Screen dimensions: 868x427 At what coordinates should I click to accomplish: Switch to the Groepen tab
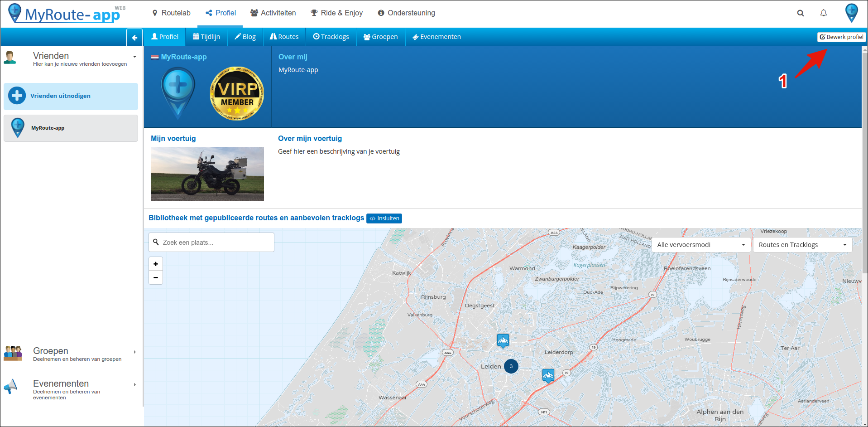(380, 37)
